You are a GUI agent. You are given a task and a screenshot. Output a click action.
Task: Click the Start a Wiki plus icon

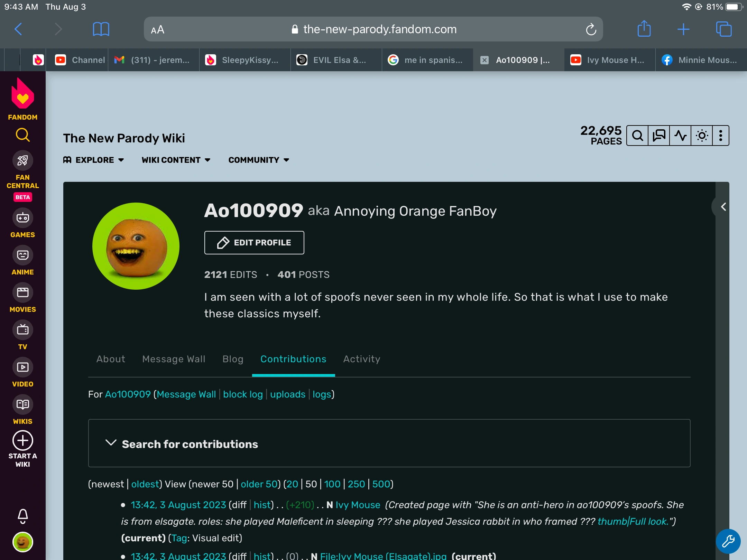[22, 441]
